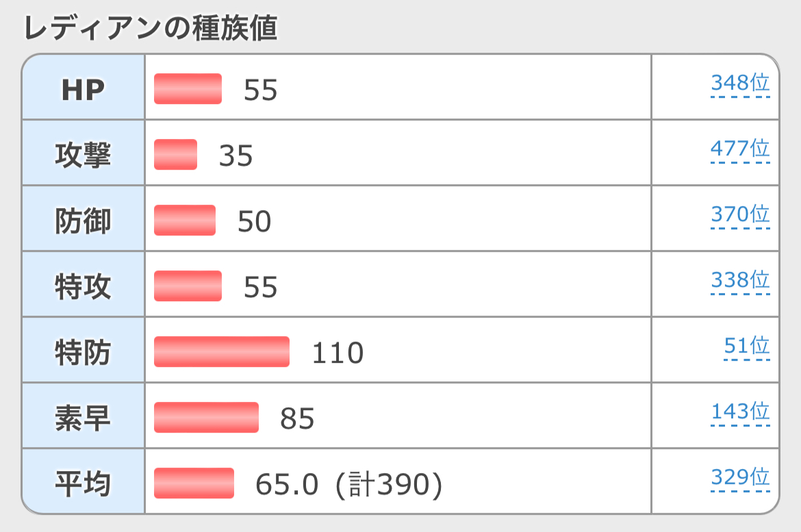Click the 特防 value 110
801x532 pixels.
(338, 353)
